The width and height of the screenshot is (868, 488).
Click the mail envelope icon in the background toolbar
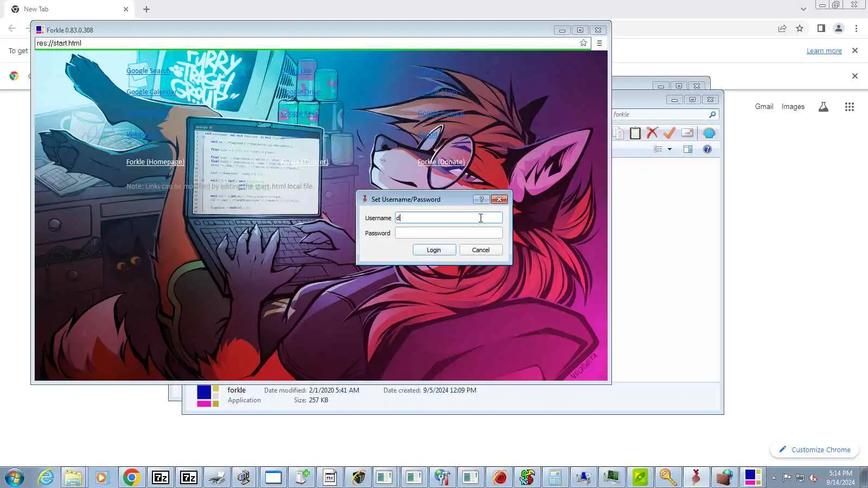coord(687,133)
